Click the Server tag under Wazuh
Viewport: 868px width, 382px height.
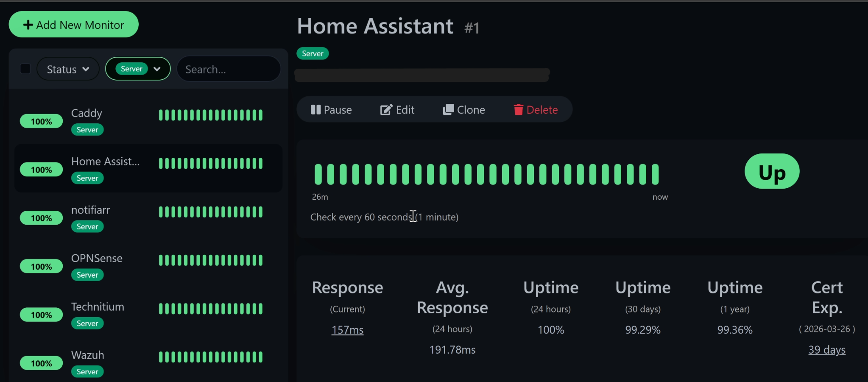point(87,372)
